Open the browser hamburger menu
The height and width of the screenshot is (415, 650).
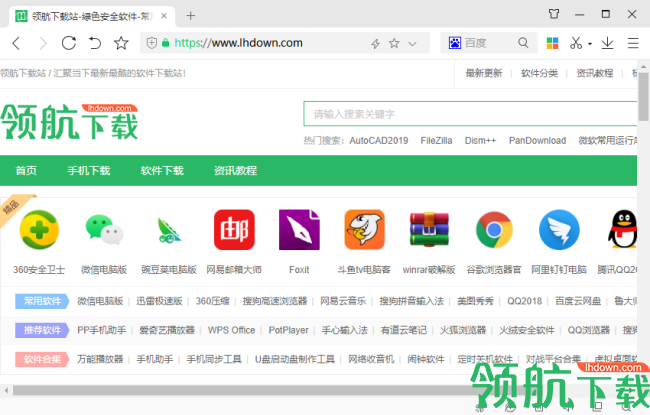633,43
